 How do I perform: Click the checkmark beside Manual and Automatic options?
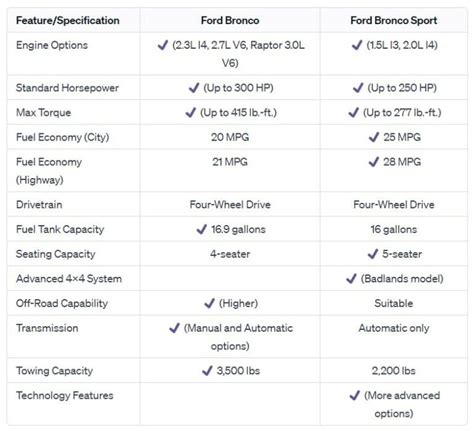(174, 328)
